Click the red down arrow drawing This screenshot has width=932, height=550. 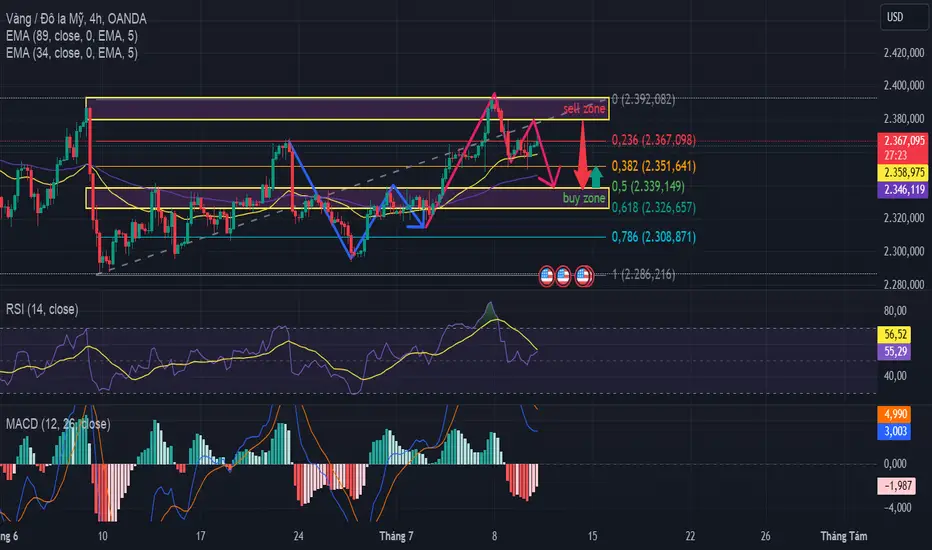pos(582,154)
